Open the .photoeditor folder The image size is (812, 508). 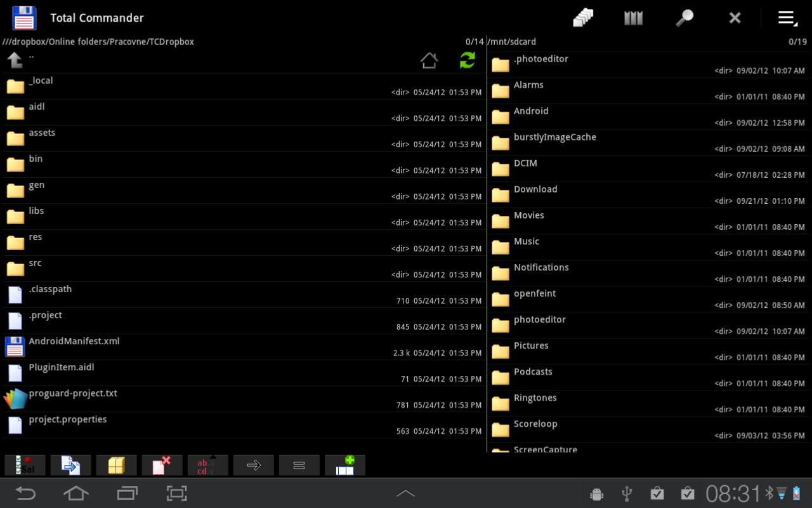point(650,64)
